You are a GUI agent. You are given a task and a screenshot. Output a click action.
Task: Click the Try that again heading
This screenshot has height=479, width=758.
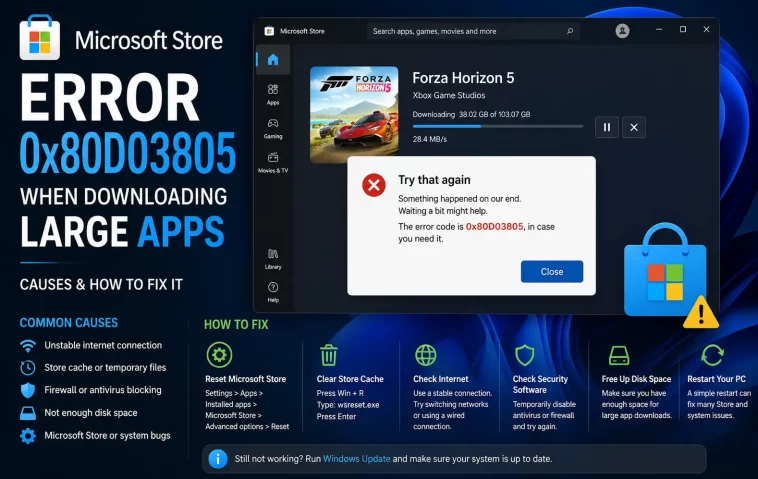[x=434, y=180]
